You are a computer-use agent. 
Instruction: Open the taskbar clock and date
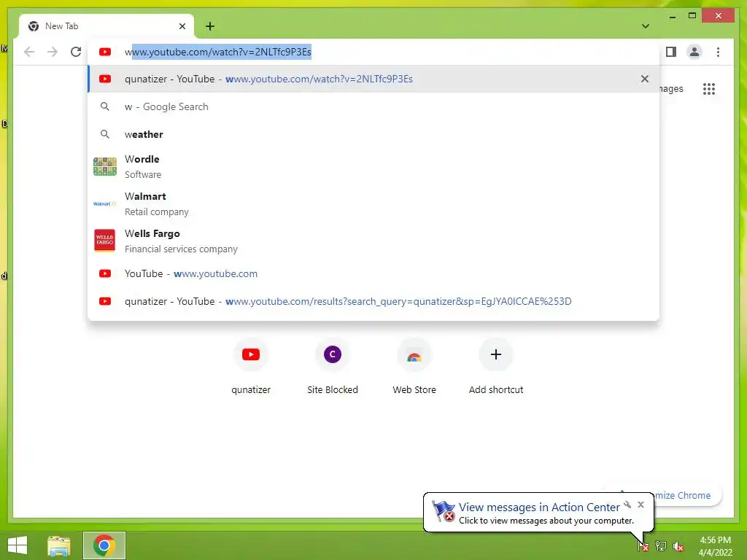point(715,546)
